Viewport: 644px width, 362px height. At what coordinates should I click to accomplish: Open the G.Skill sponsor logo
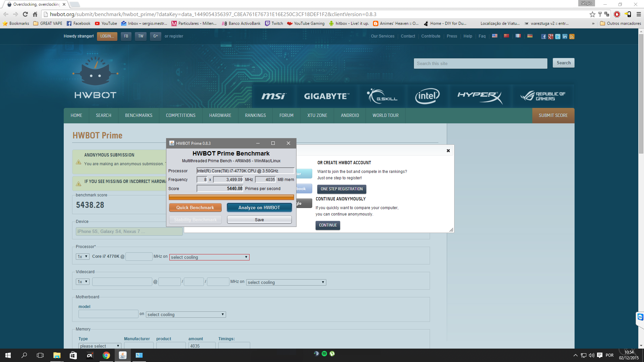tap(382, 96)
